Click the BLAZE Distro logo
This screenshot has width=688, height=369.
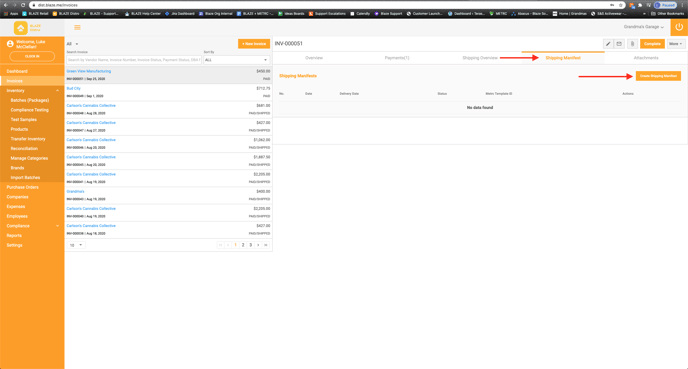(x=28, y=28)
